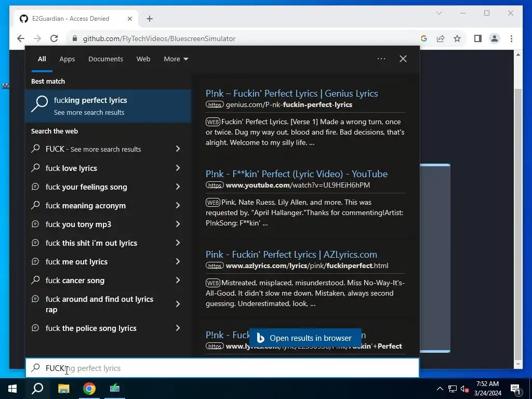Open Genius Lyrics result link

click(291, 94)
